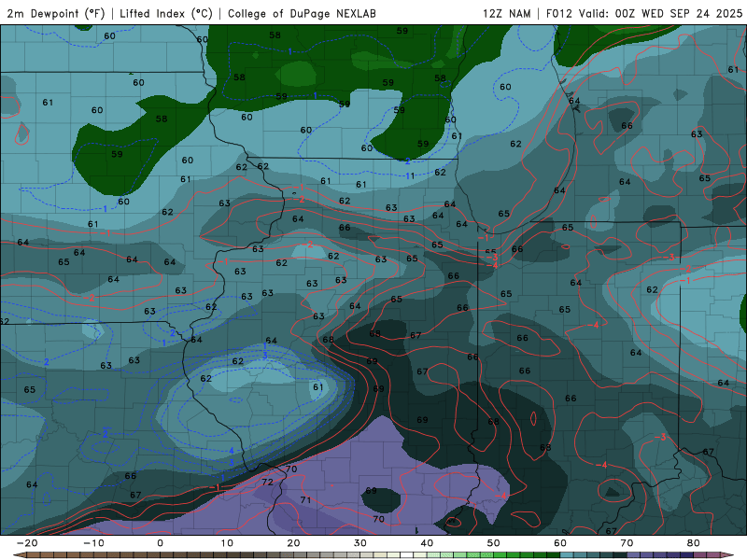747x560 pixels.
Task: Click the -10 label on the color scale
Action: 93,543
